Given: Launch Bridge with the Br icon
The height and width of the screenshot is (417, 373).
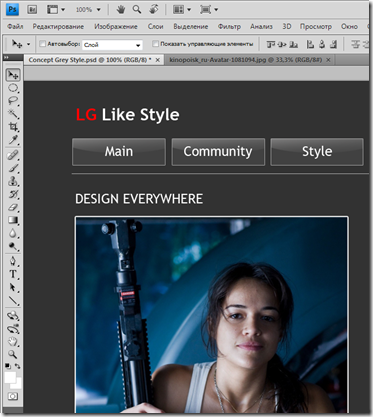Looking at the screenshot, I should 32,9.
